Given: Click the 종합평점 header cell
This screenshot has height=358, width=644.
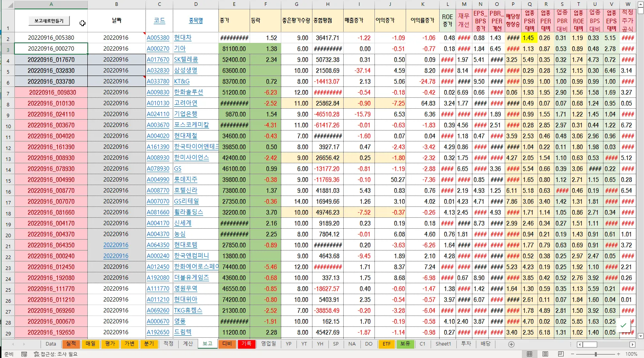Looking at the screenshot, I should (x=328, y=20).
